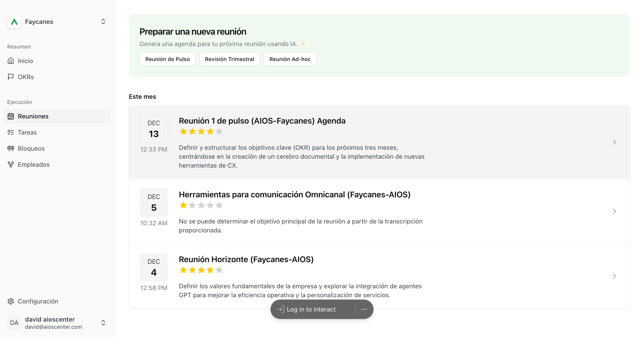
Task: Expand the david aioscenter account menu
Action: (x=103, y=323)
